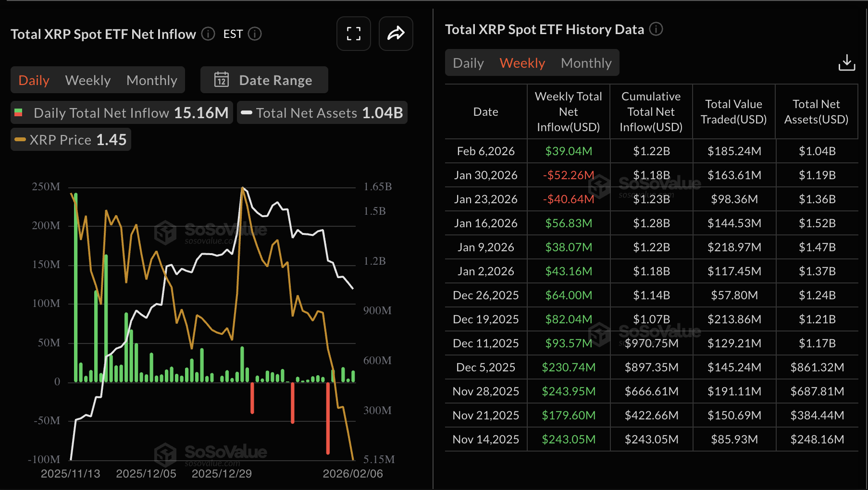This screenshot has width=868, height=490.
Task: Click info icon beside Net Inflow title
Action: coord(208,34)
